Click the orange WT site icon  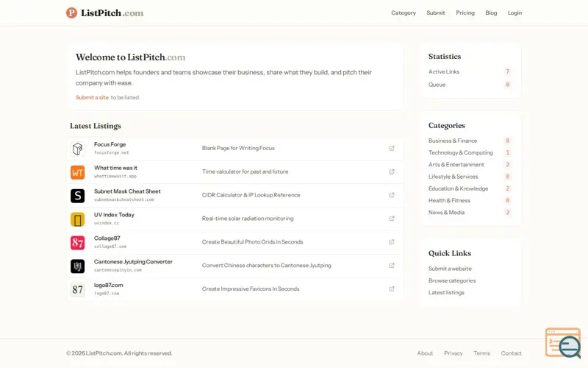click(78, 172)
